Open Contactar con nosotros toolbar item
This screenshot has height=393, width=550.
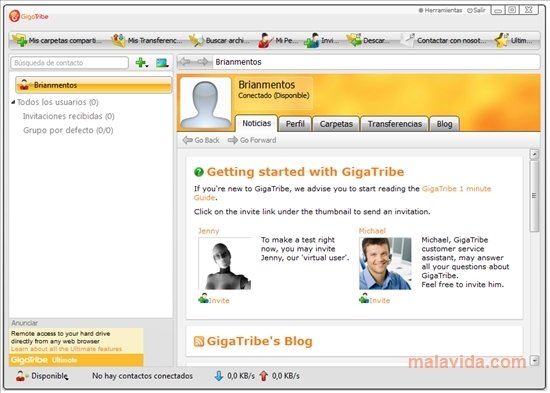click(444, 40)
